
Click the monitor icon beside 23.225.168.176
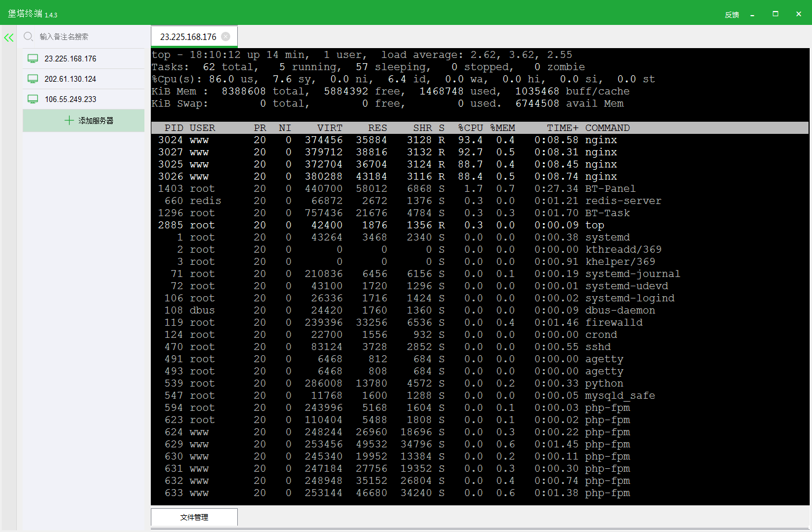click(x=33, y=59)
